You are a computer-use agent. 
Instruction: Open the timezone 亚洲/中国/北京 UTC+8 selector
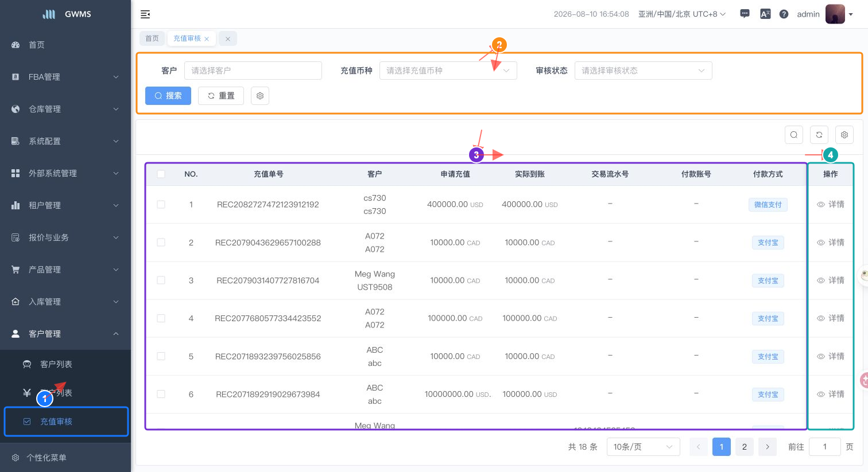pos(682,14)
